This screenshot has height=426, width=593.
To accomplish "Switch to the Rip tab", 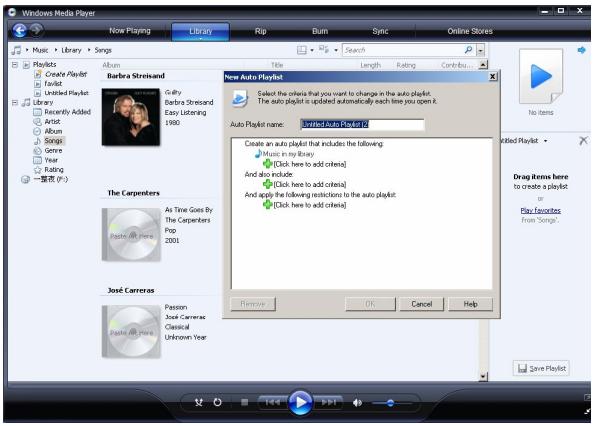I will (x=261, y=31).
